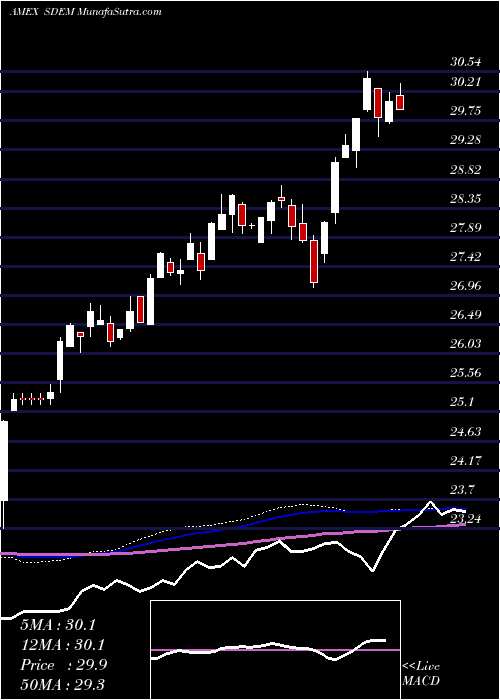Click the 50MA : 29.3 readout
The image size is (500, 700).
click(x=62, y=684)
